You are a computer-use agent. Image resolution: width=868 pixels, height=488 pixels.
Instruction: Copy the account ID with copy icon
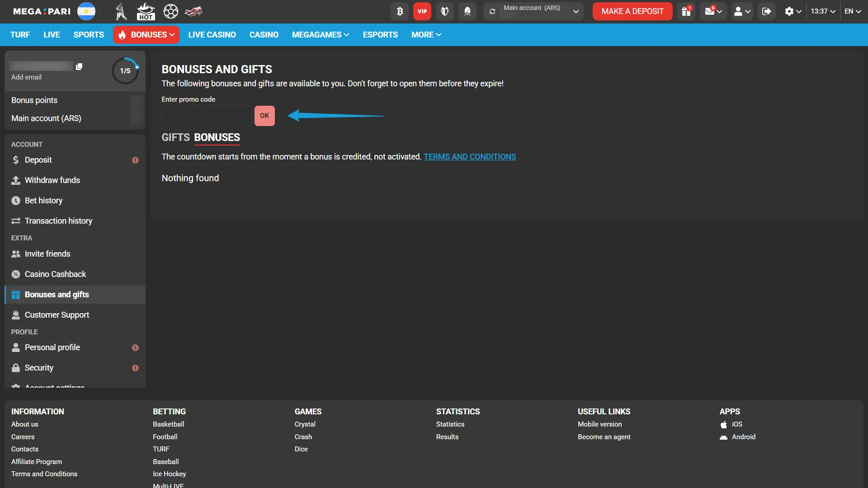79,67
